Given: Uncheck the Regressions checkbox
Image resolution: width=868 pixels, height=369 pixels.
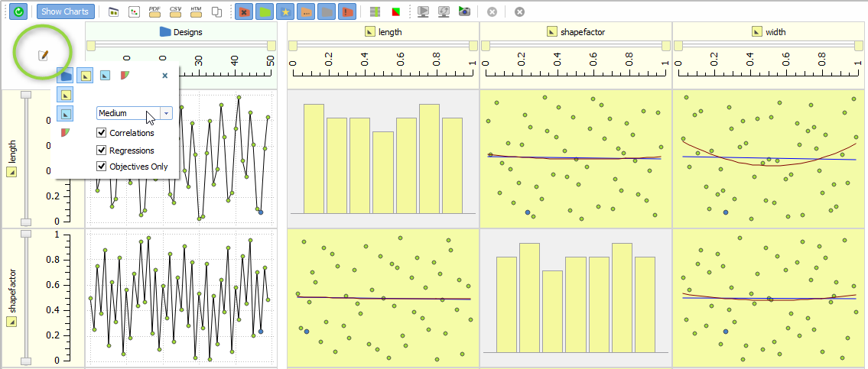Looking at the screenshot, I should pos(101,150).
